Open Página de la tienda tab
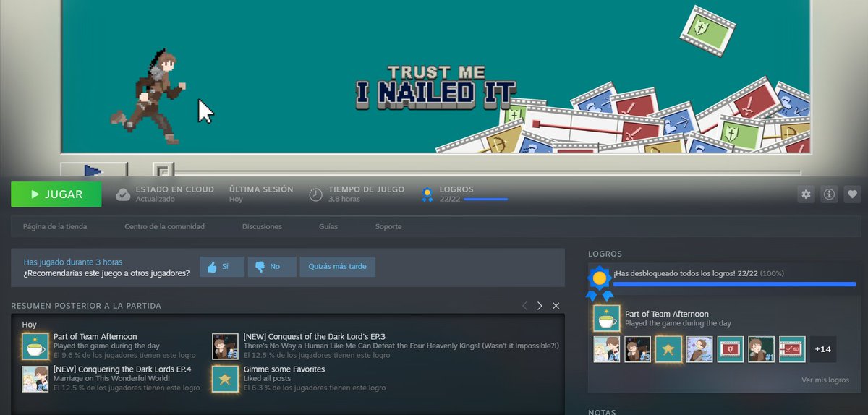This screenshot has width=868, height=415. [x=55, y=226]
